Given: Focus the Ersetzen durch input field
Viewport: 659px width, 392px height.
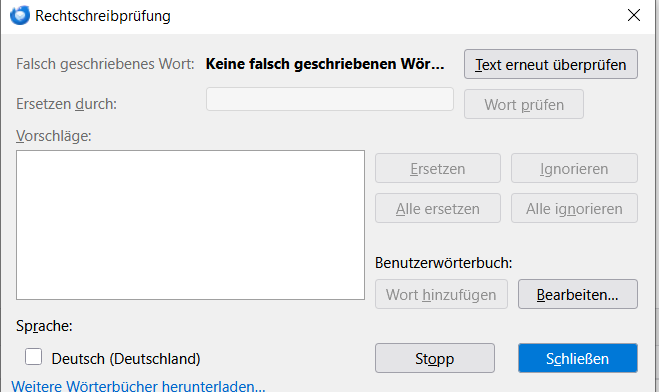Looking at the screenshot, I should tap(330, 99).
